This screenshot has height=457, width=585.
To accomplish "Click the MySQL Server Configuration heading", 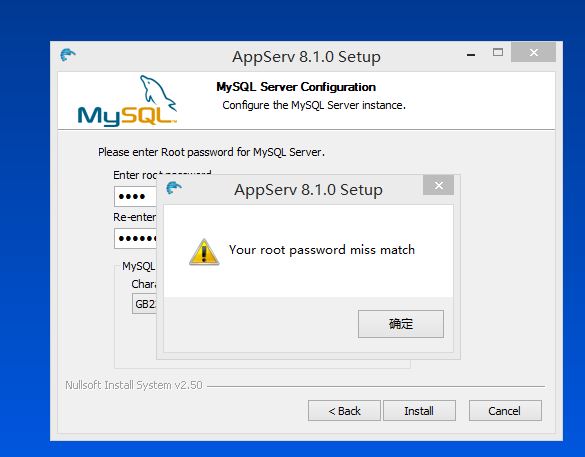I will point(296,87).
